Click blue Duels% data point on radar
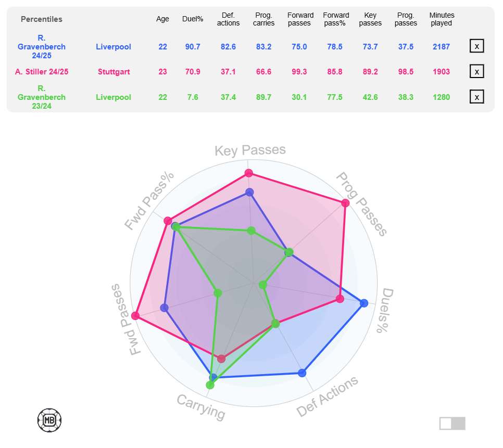503x448 pixels. pos(364,303)
